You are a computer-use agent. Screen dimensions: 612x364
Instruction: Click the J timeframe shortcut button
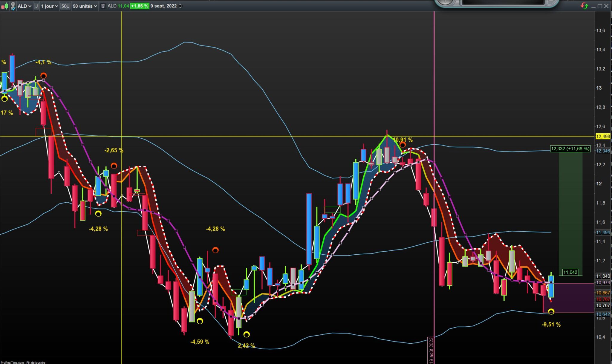[36, 6]
